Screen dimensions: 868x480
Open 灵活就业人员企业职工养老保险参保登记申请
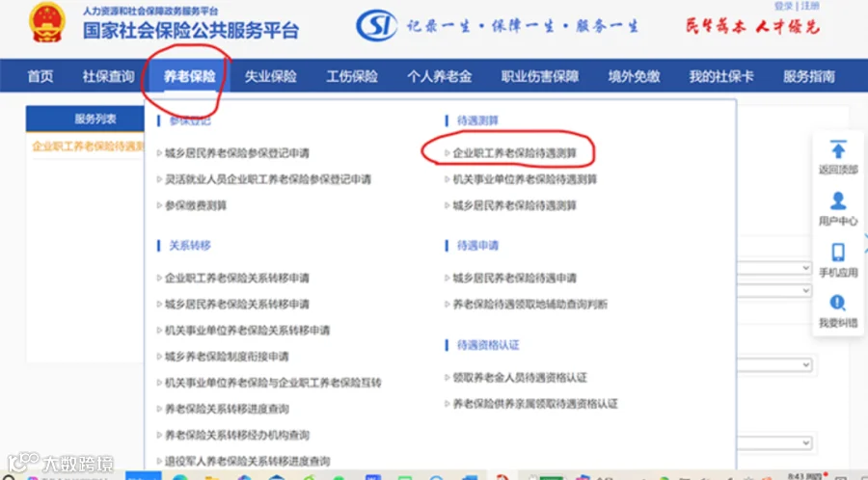pyautogui.click(x=268, y=179)
